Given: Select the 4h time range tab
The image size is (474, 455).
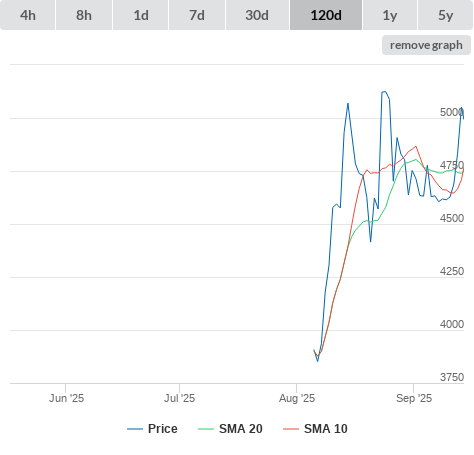Looking at the screenshot, I should click(x=28, y=15).
